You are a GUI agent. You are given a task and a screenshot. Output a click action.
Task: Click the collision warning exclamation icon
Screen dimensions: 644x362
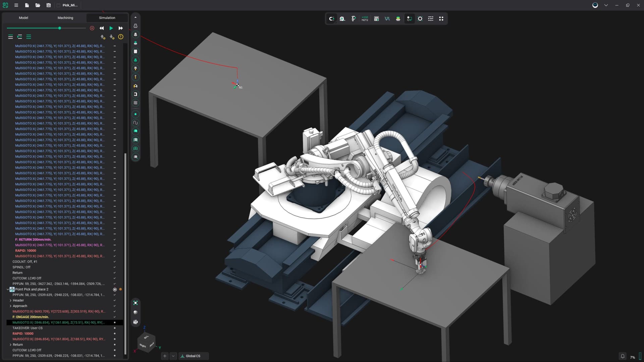point(121,37)
